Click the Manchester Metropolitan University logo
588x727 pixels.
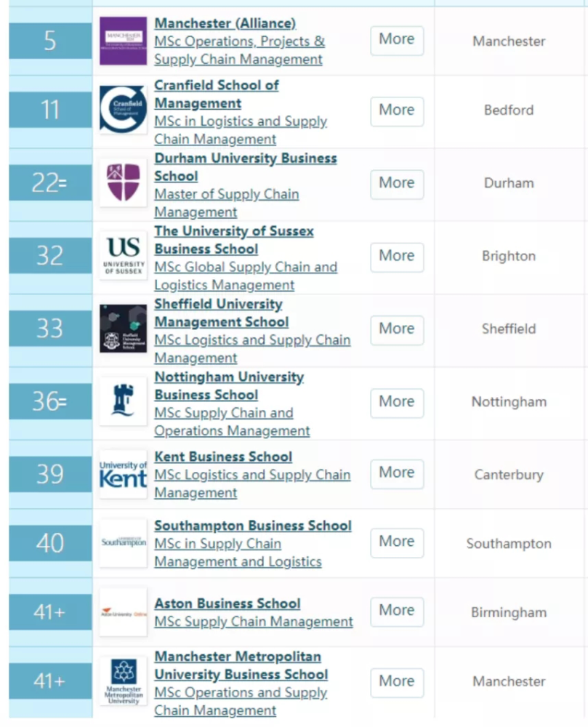124,680
